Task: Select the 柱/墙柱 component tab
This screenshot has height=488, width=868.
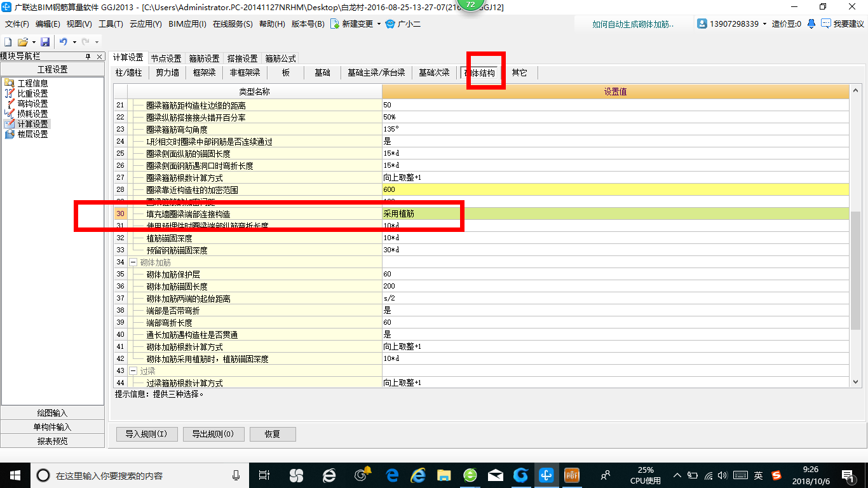Action: click(128, 72)
